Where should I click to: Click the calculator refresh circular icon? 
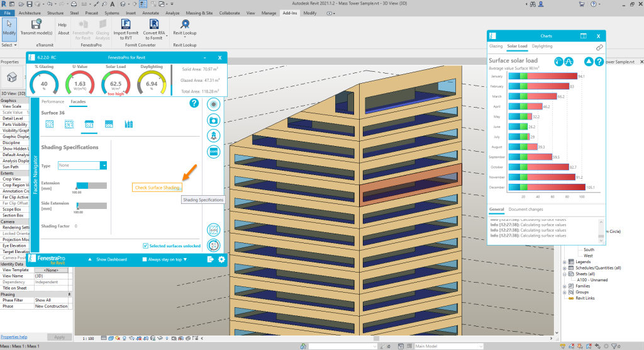(x=214, y=246)
